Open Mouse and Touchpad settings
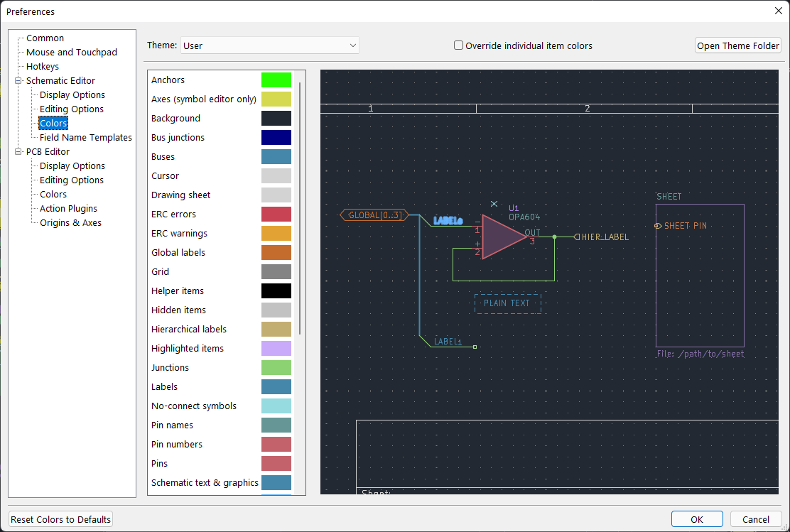Viewport: 790px width, 532px height. click(x=72, y=52)
